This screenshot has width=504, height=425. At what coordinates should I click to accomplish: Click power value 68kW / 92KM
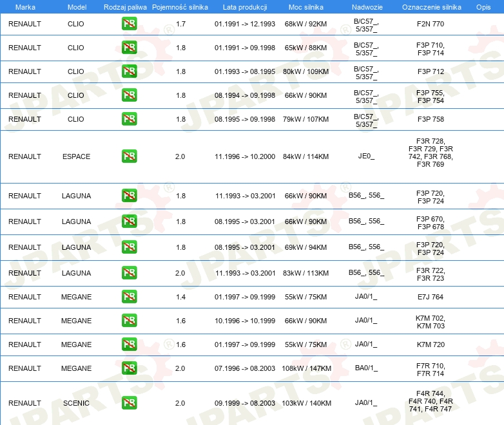(305, 24)
